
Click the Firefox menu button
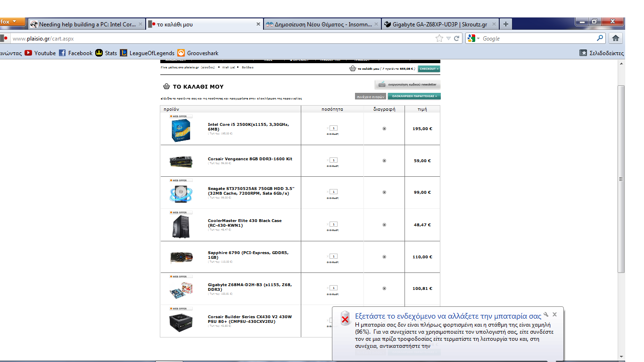[x=12, y=22]
